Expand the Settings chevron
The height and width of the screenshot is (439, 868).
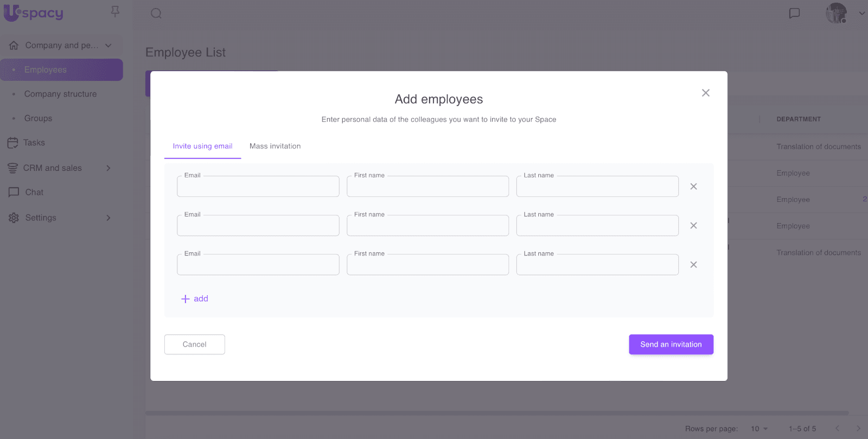point(108,218)
